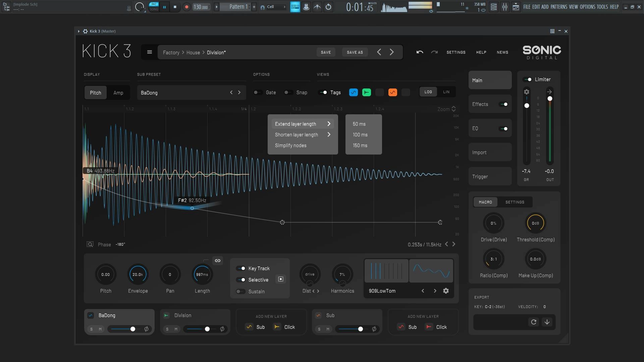
Task: Switch frequency scale to LIN
Action: pos(446,92)
